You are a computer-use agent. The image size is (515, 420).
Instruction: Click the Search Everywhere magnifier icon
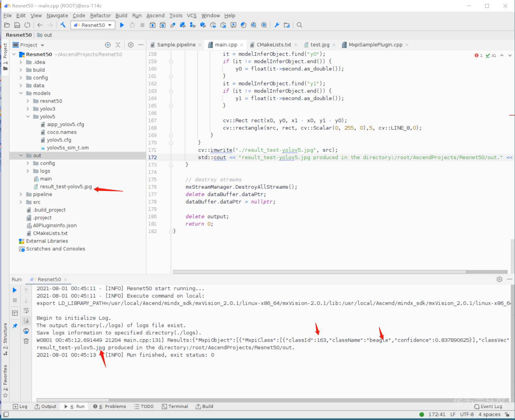pyautogui.click(x=299, y=25)
